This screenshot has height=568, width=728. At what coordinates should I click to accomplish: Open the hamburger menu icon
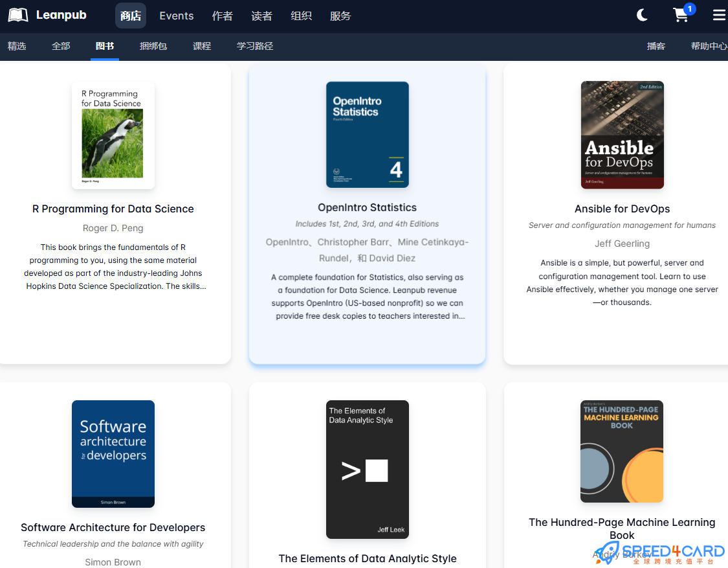pos(719,16)
